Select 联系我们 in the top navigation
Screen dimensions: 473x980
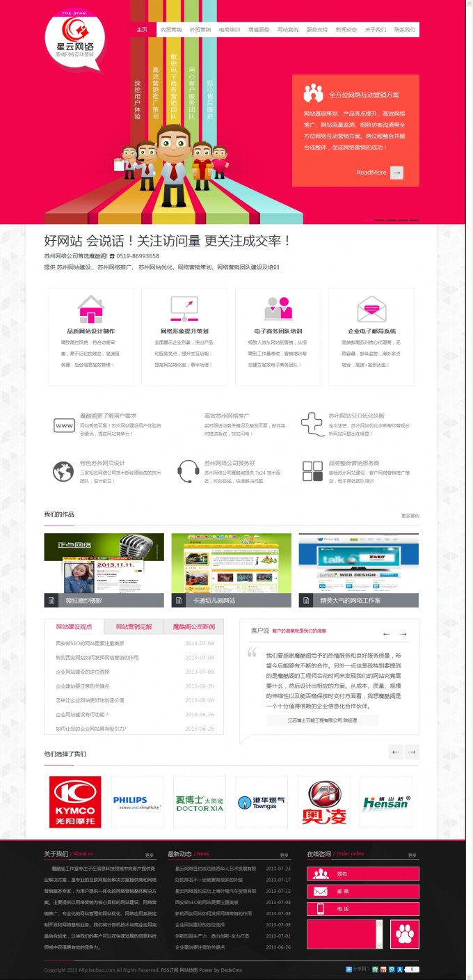405,30
